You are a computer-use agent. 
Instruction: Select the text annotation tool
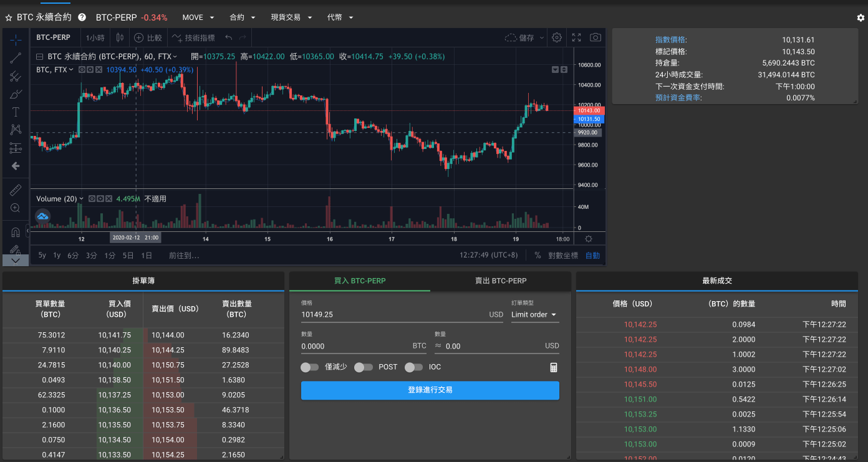pos(16,112)
